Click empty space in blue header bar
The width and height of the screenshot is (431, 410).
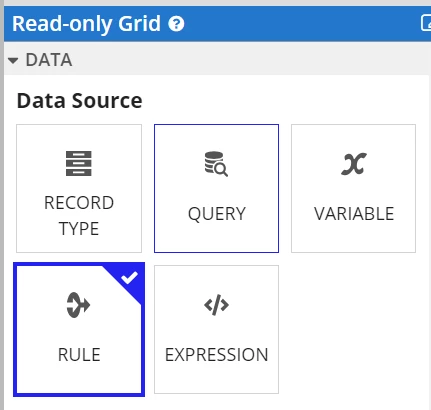tap(300, 24)
